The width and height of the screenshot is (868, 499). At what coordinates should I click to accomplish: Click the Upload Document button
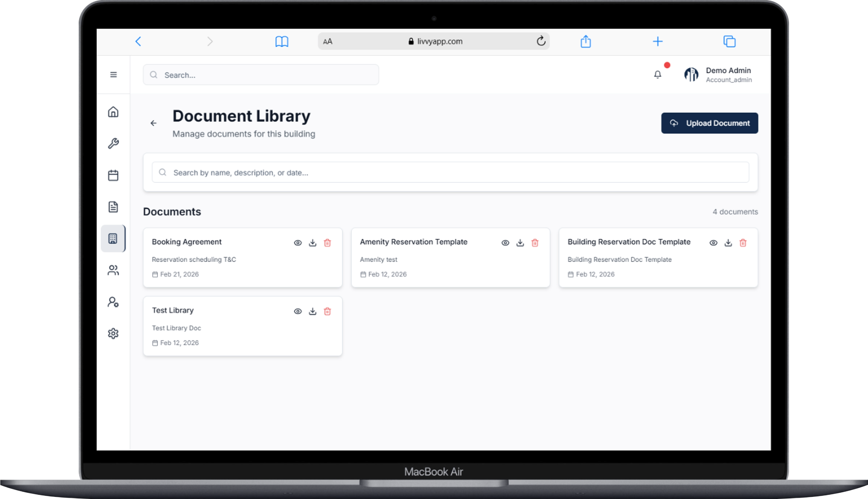(709, 123)
